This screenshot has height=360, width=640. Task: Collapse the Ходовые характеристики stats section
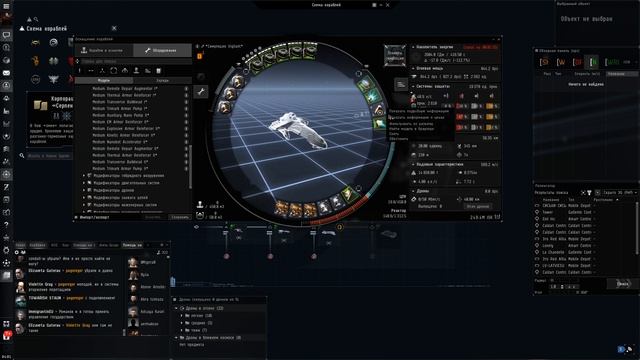pos(413,164)
